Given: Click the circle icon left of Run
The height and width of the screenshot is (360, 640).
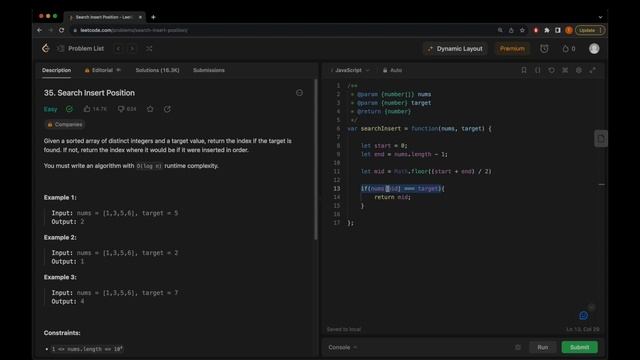Looking at the screenshot, I should 518,347.
